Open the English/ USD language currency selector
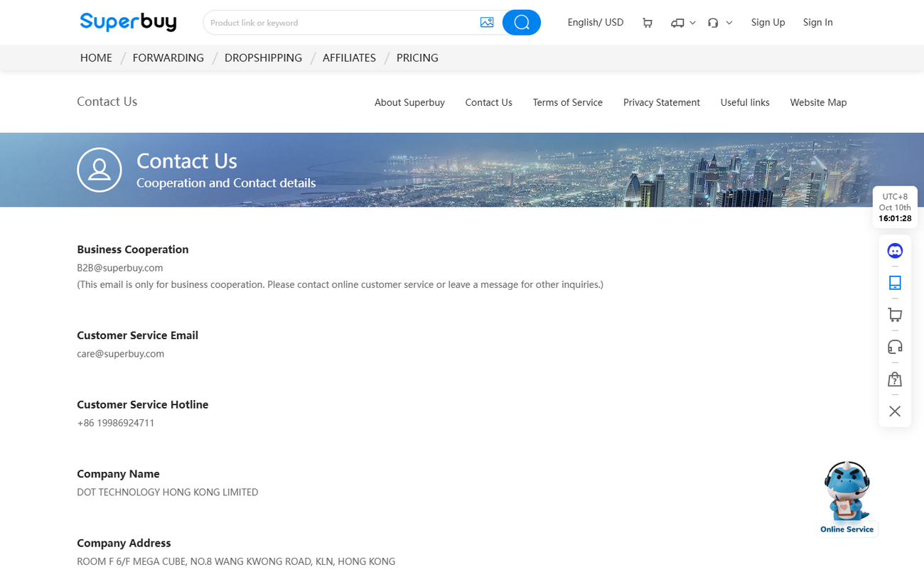The height and width of the screenshot is (577, 924). tap(596, 23)
